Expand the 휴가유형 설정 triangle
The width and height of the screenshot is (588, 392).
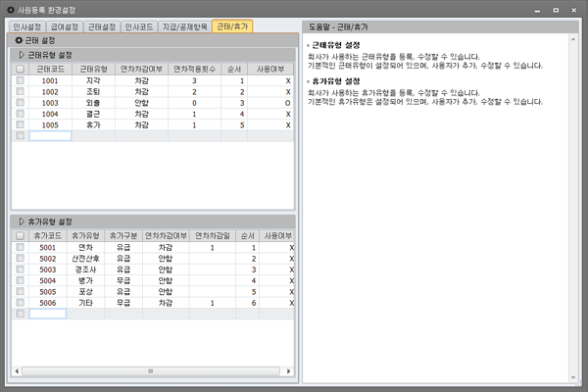[x=22, y=221]
